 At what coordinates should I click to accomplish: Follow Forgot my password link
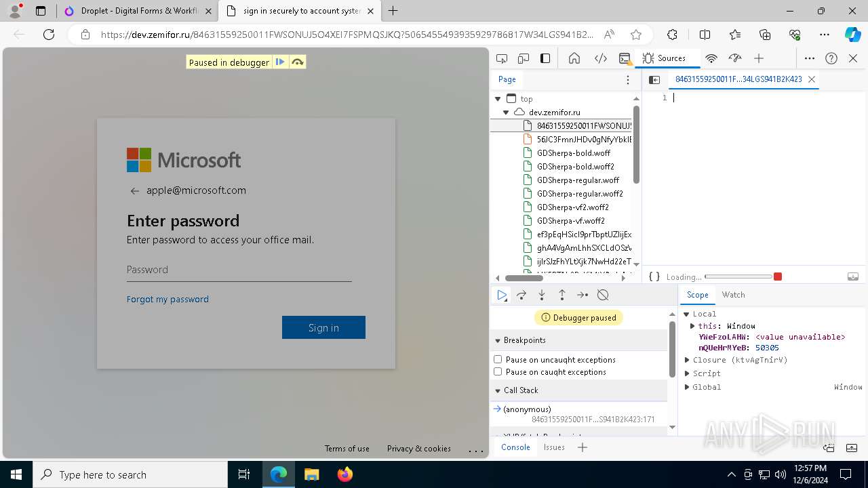167,299
